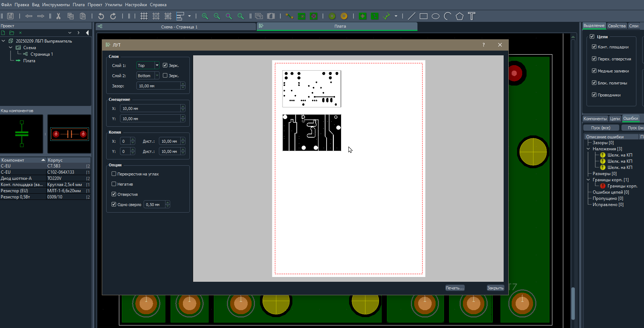Image resolution: width=644 pixels, height=328 pixels.
Task: Click the open folder icon in Project panel
Action: pyautogui.click(x=12, y=33)
